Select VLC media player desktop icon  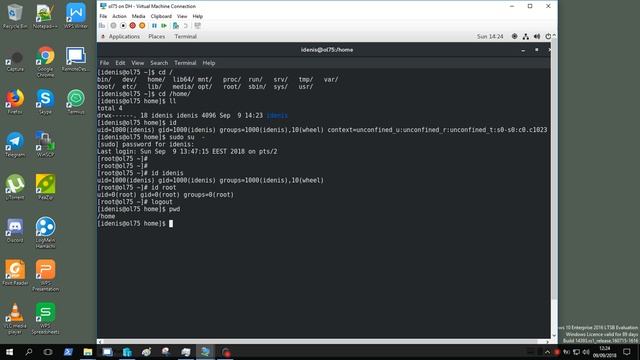(x=15, y=319)
